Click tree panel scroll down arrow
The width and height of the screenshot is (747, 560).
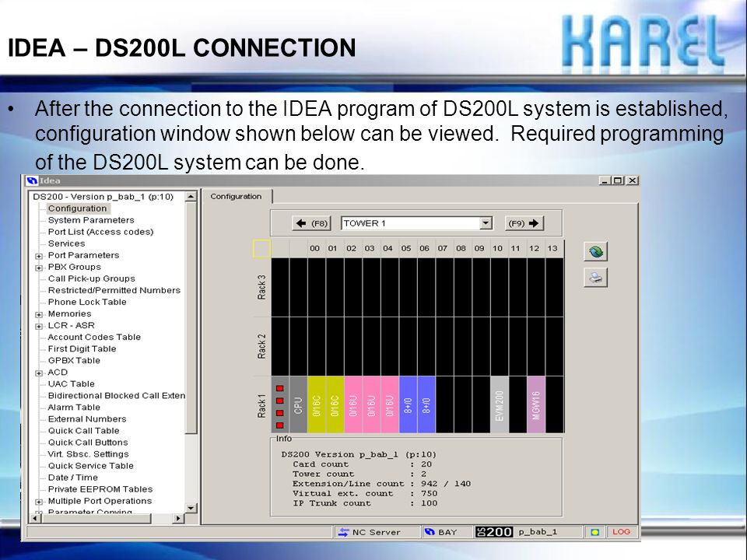[191, 508]
